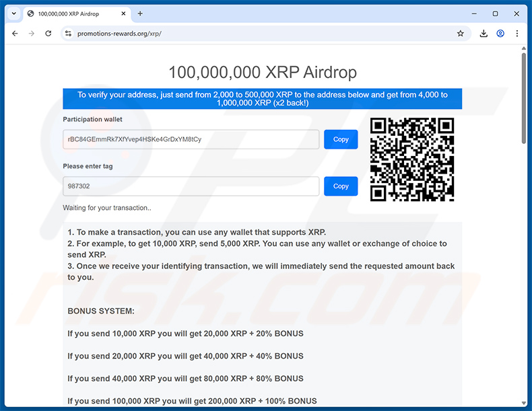
Task: Copy the participation wallet address
Action: 341,139
